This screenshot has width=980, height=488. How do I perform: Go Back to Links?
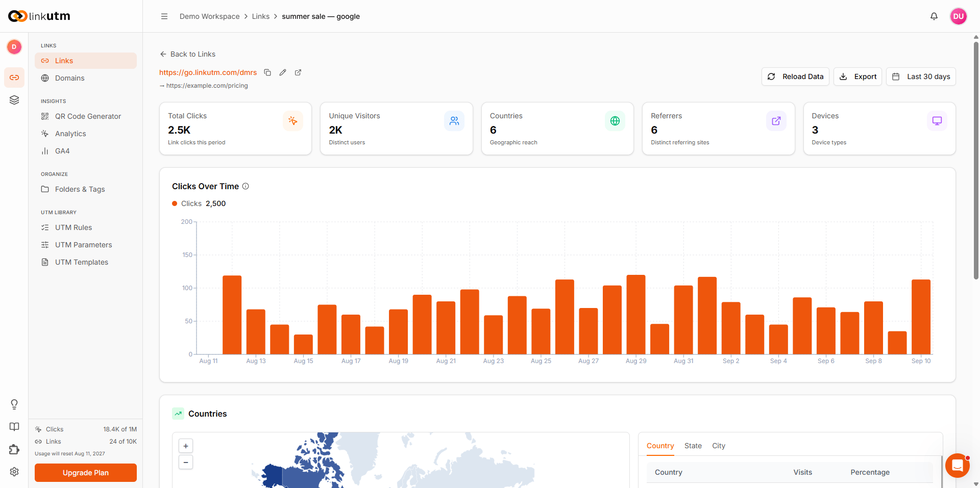[x=187, y=54]
